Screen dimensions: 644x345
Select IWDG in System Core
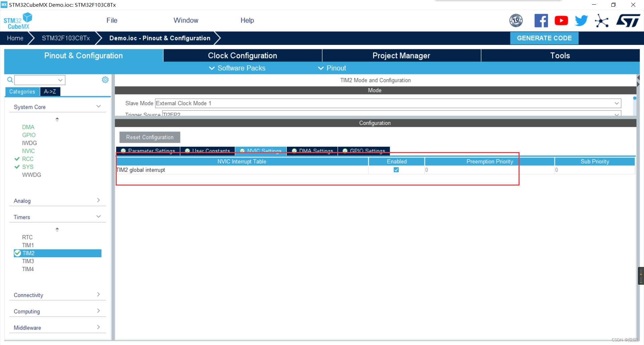point(30,143)
